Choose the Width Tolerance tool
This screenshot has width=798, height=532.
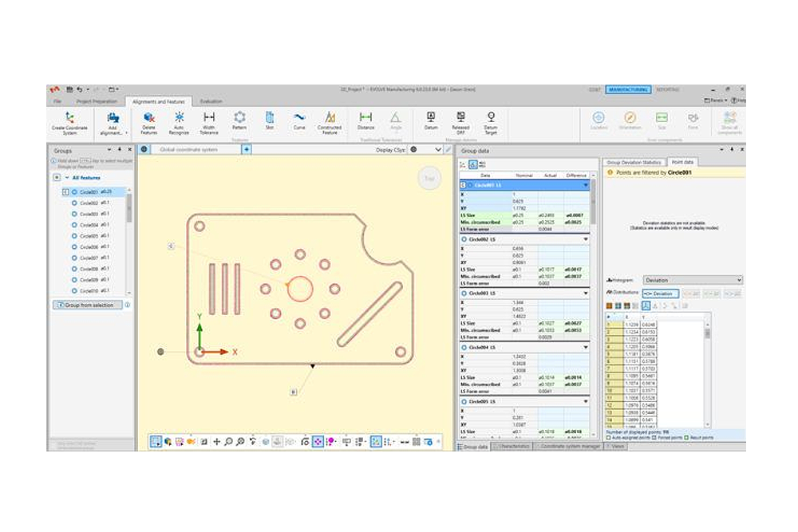(209, 118)
